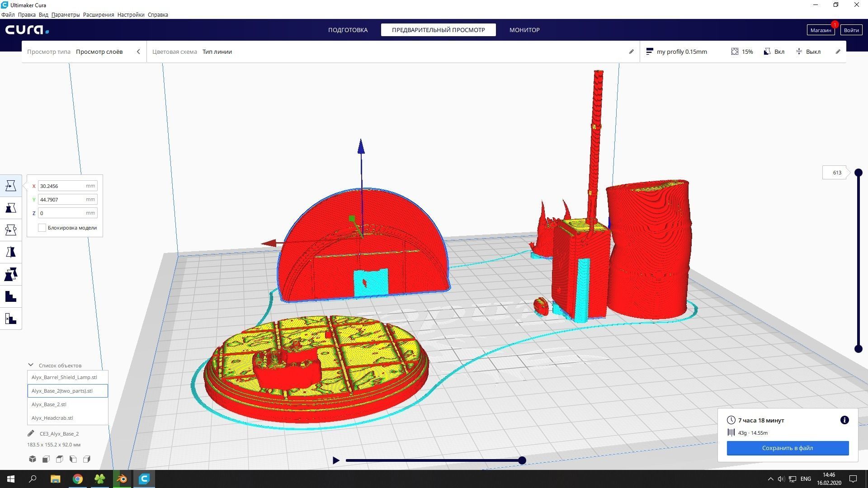Viewport: 868px width, 488px height.
Task: Click the print info icon beside time estimate
Action: pos(844,420)
